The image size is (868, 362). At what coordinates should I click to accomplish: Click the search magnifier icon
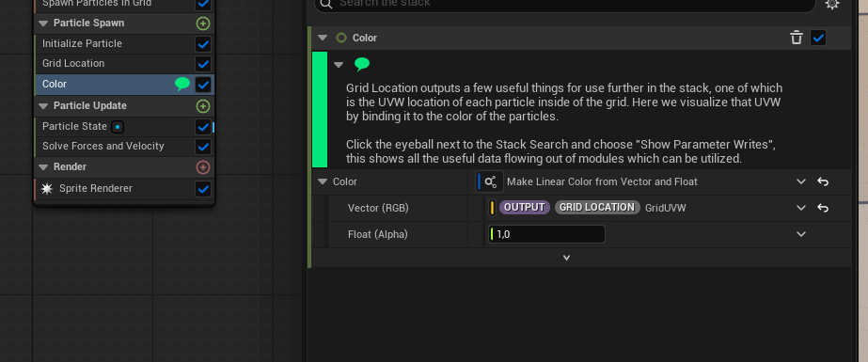(x=326, y=4)
